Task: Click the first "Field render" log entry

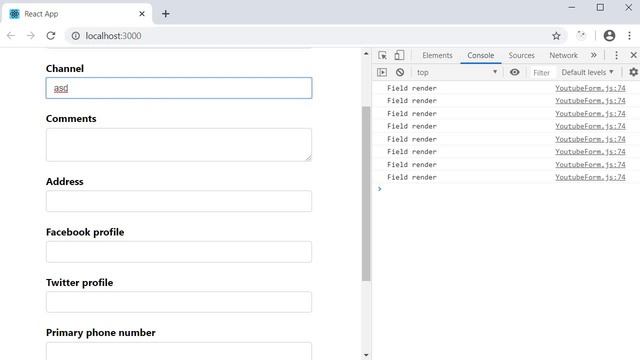Action: click(412, 88)
